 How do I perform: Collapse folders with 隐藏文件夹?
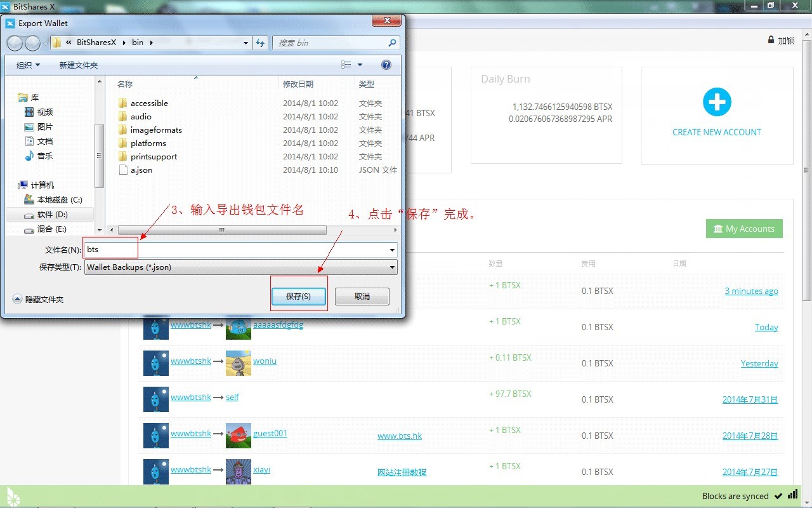(38, 299)
